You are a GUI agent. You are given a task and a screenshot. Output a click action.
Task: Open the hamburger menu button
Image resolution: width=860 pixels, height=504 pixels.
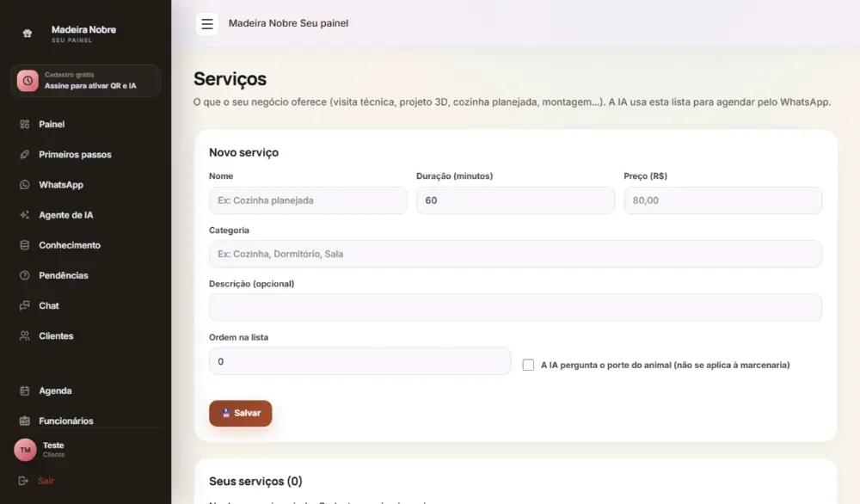point(206,23)
